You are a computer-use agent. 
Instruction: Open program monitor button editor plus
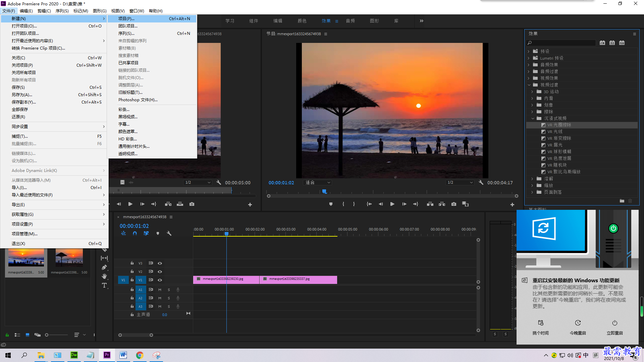point(512,204)
